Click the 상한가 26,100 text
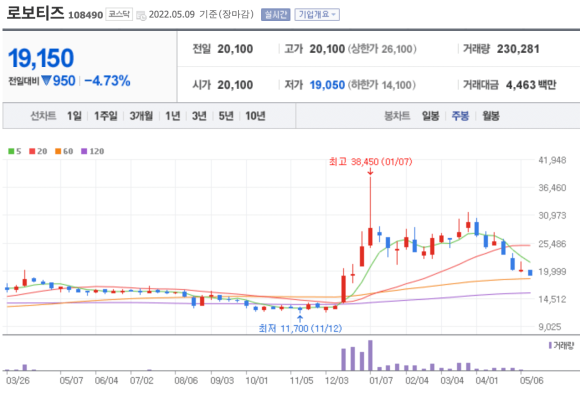 click(382, 49)
